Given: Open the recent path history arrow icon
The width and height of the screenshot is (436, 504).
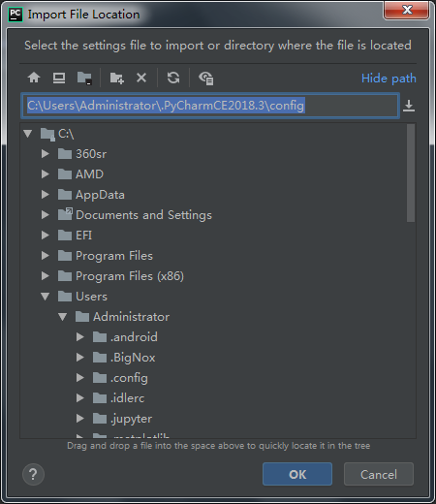Looking at the screenshot, I should click(x=409, y=106).
